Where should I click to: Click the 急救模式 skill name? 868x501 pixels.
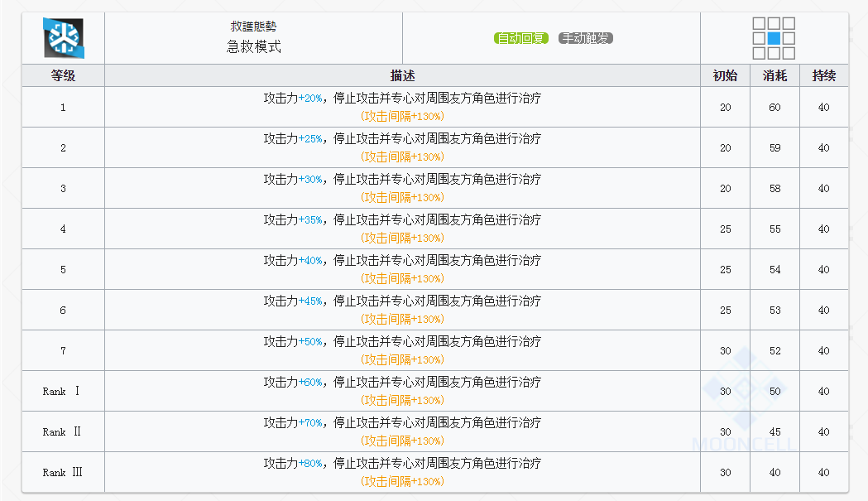[253, 46]
